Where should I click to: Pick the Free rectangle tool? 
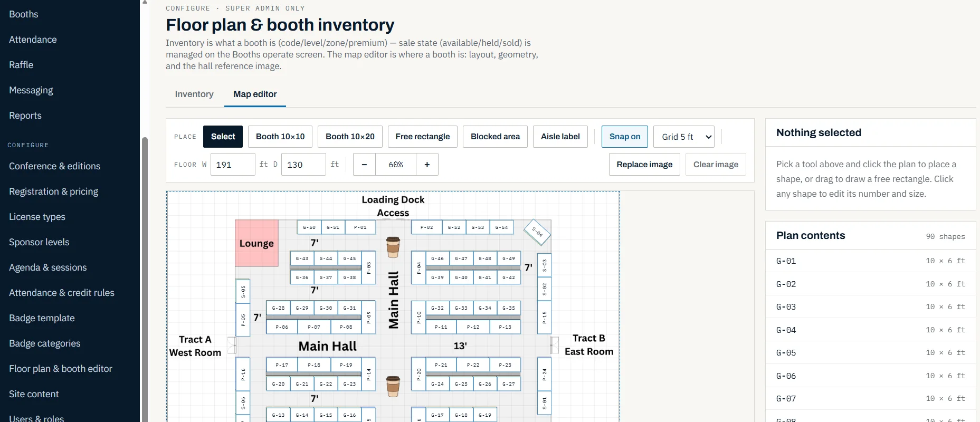(x=423, y=137)
